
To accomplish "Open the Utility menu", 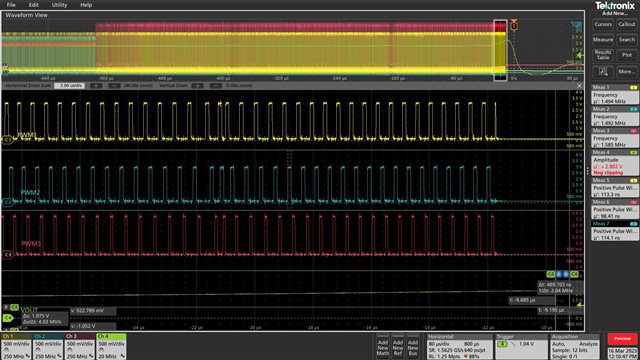I will [59, 5].
